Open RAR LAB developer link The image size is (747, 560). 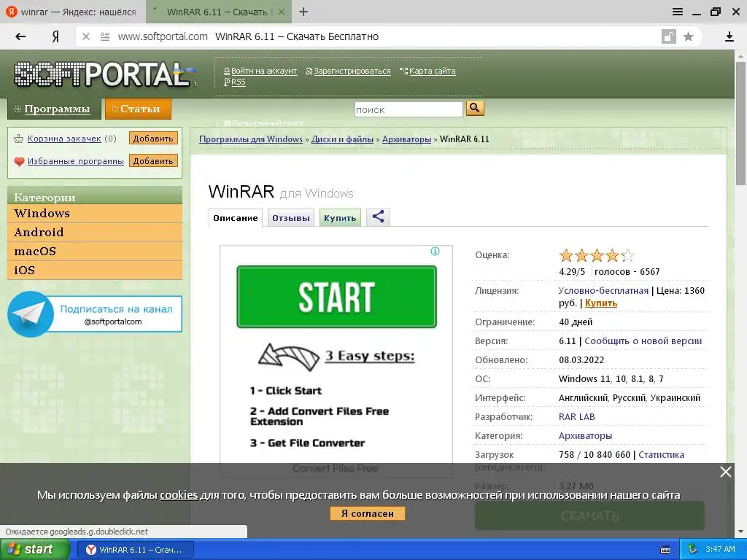[x=576, y=416]
